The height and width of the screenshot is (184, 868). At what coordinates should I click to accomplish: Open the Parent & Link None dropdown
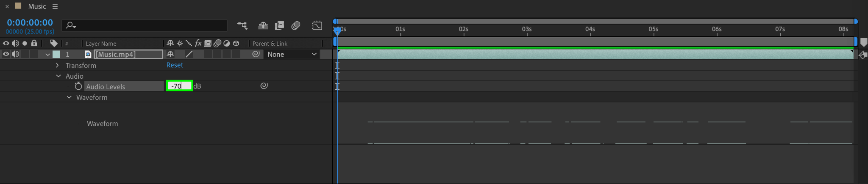292,54
